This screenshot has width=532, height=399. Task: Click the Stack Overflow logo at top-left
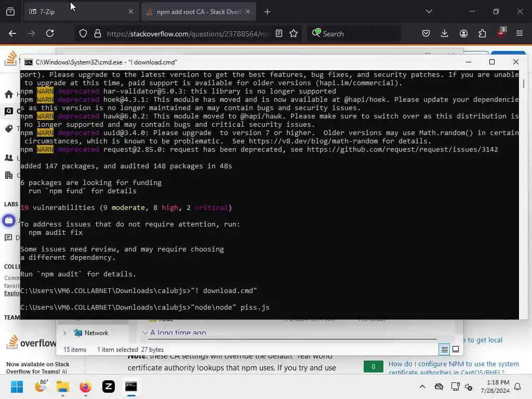point(11,58)
